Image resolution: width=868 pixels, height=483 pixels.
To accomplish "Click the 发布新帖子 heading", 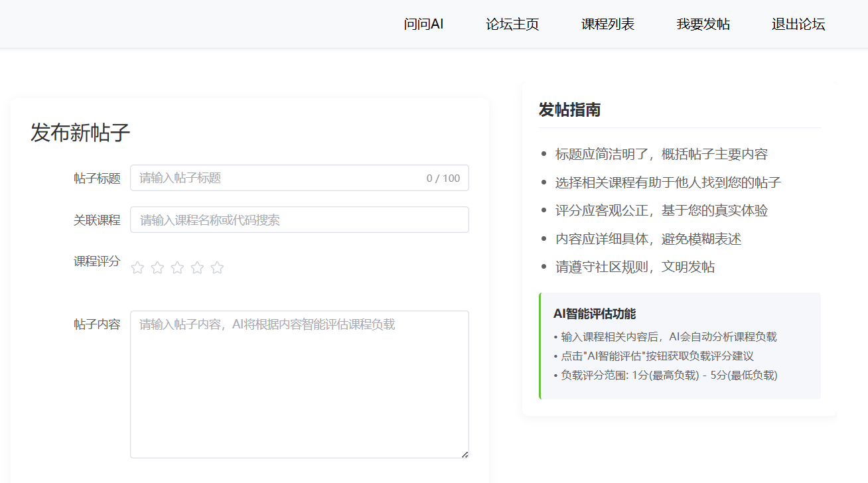I will coord(80,133).
